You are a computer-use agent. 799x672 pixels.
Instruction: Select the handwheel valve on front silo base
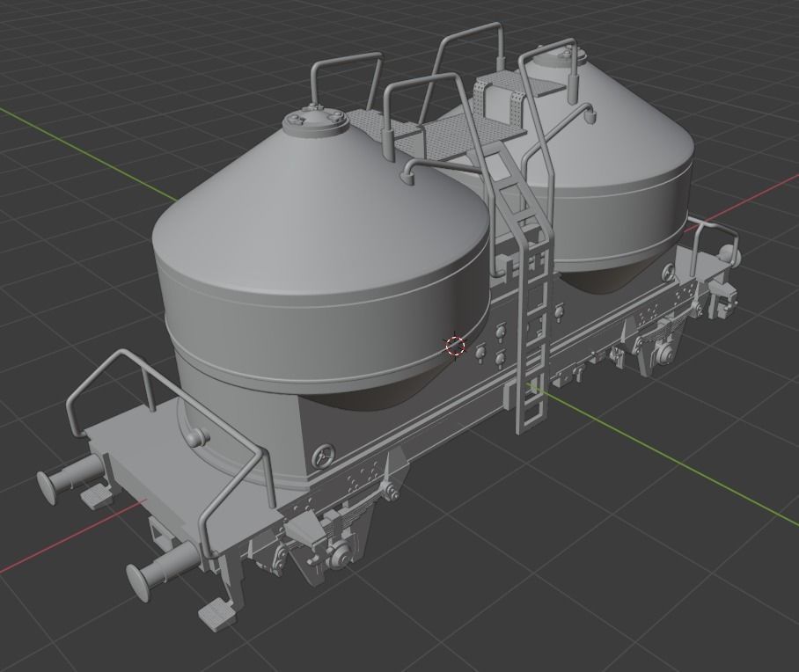click(325, 455)
